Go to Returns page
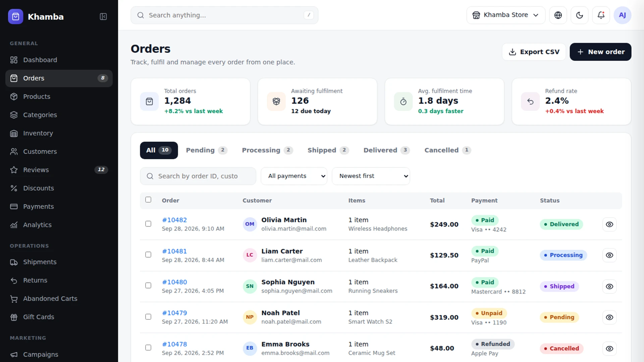644x362 pixels. (59, 280)
